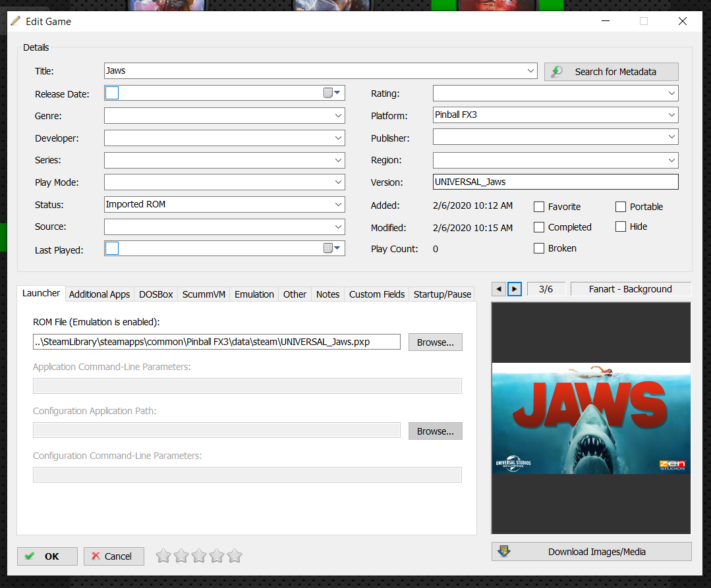Click the Jaws fanart background image
The width and height of the screenshot is (711, 588).
point(590,418)
